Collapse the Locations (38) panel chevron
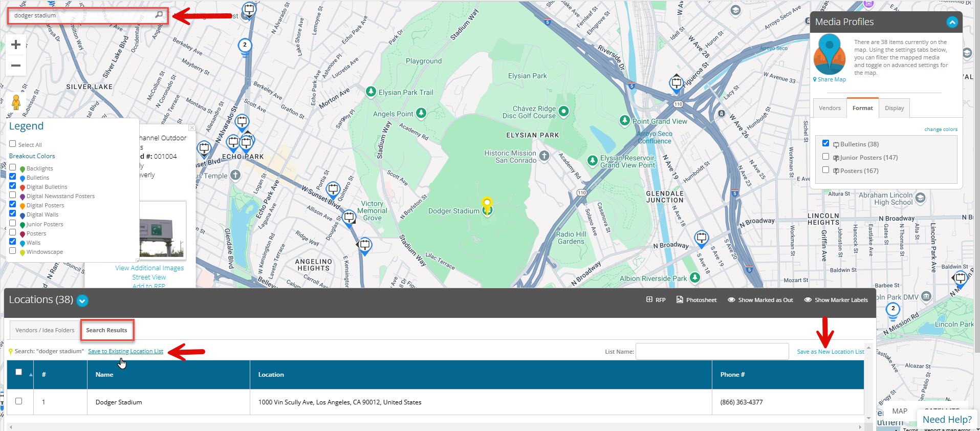 pos(82,301)
